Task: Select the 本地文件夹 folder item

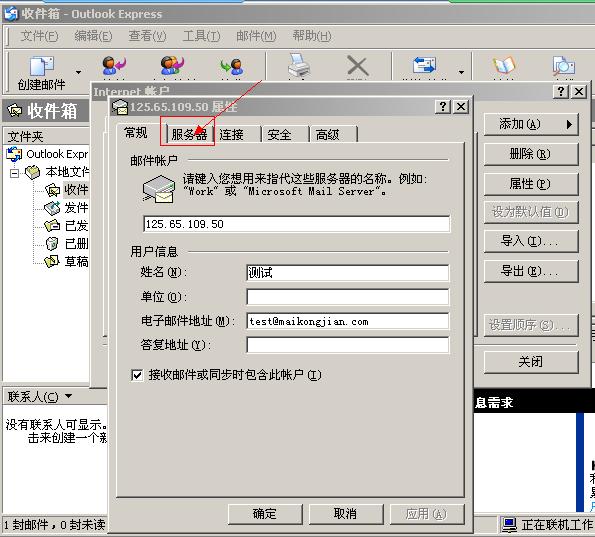Action: tap(57, 172)
